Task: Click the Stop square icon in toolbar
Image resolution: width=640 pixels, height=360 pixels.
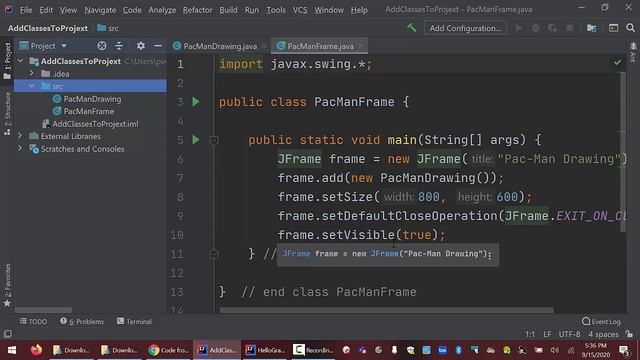Action: click(x=570, y=28)
